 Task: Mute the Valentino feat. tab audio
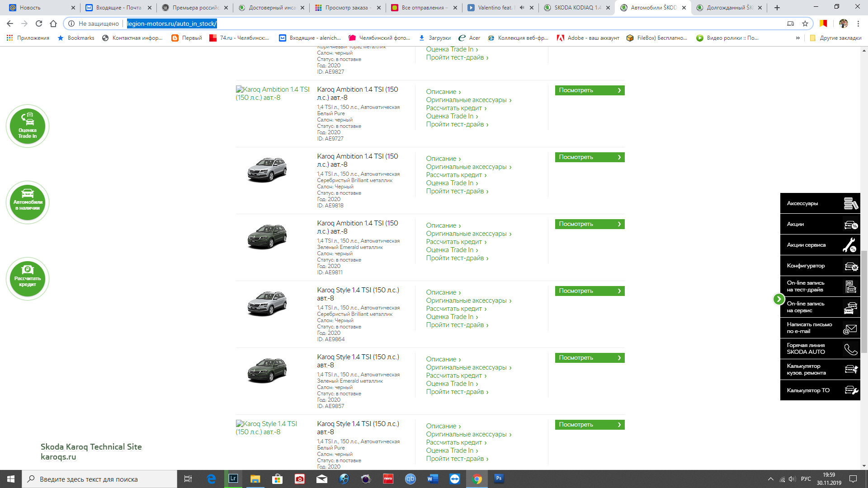(x=522, y=8)
